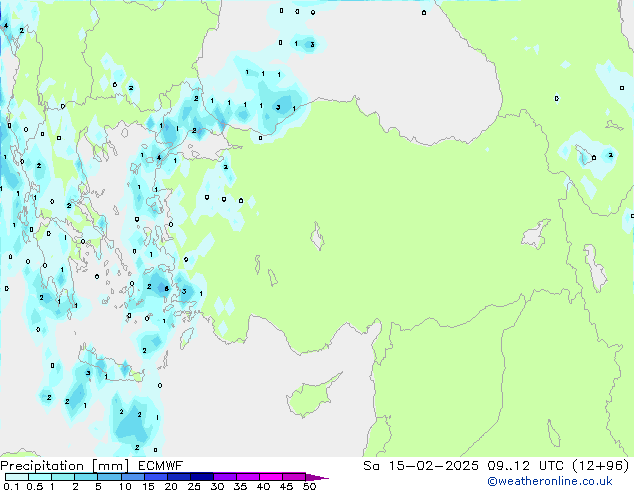Click the 10–15 mm legend swatch

coord(132,477)
